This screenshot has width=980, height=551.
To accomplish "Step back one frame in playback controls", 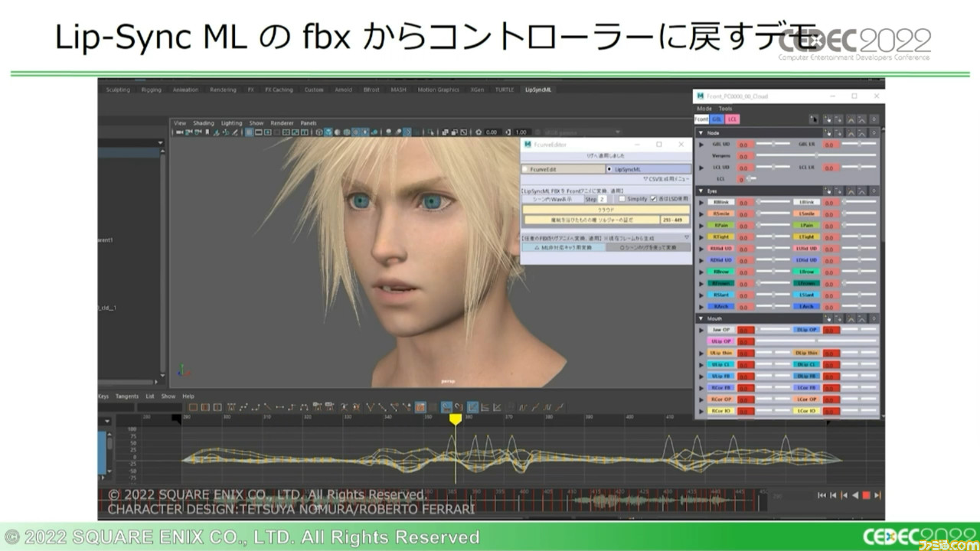I will tap(833, 495).
